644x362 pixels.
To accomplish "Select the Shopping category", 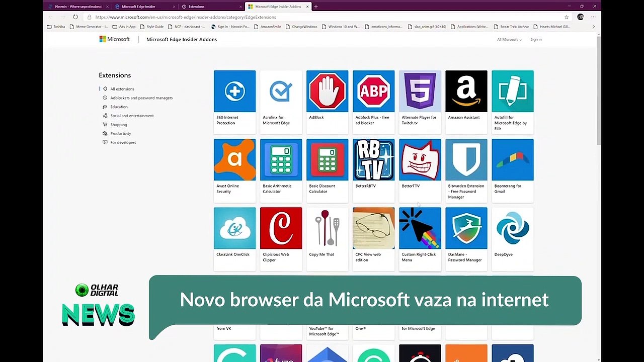I will coord(115,125).
